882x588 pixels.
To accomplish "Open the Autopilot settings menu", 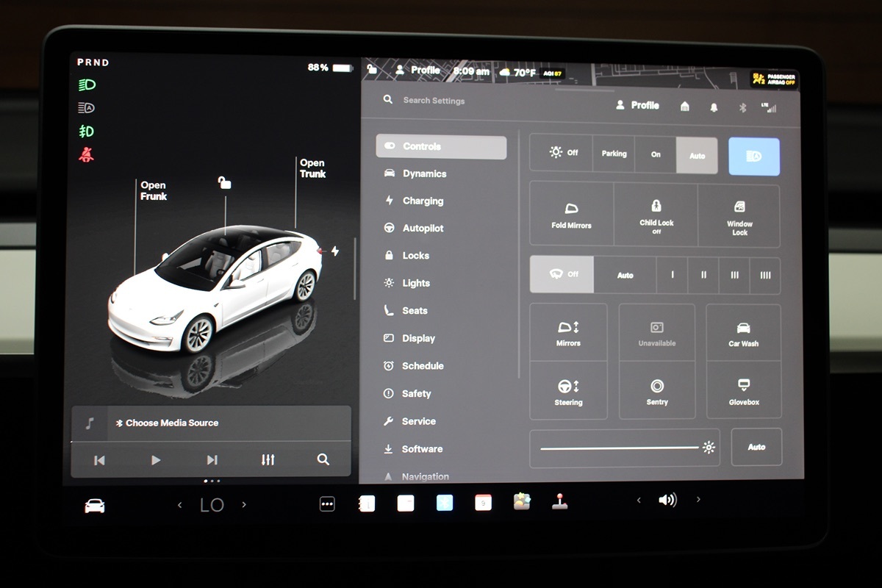I will pyautogui.click(x=423, y=229).
